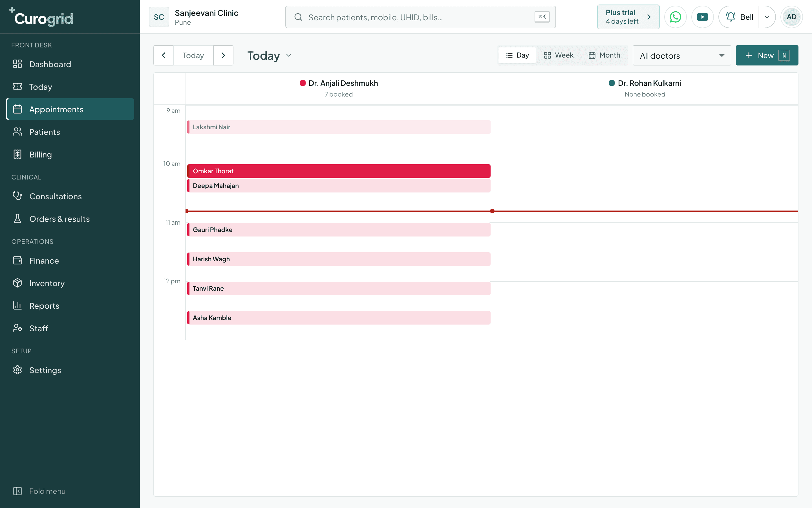Open Asha Kamble appointment
812x508 pixels.
339,318
